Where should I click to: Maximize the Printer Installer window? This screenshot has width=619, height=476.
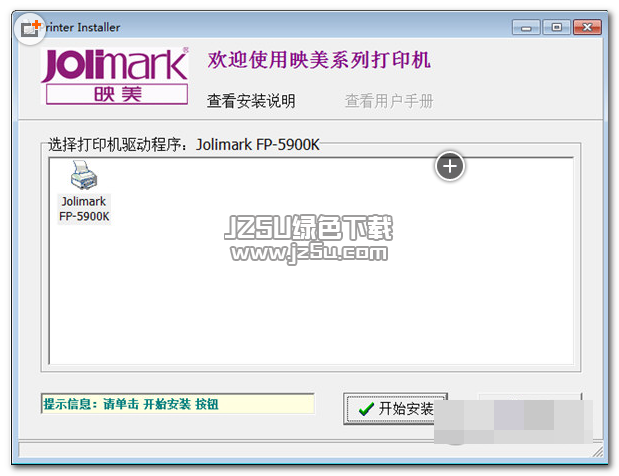(556, 27)
